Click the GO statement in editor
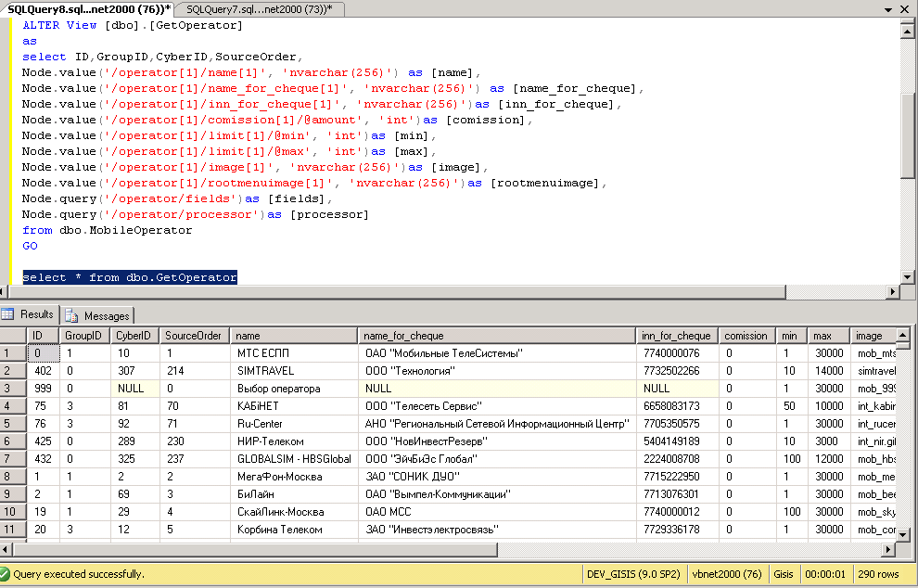918x588 pixels. [30, 246]
